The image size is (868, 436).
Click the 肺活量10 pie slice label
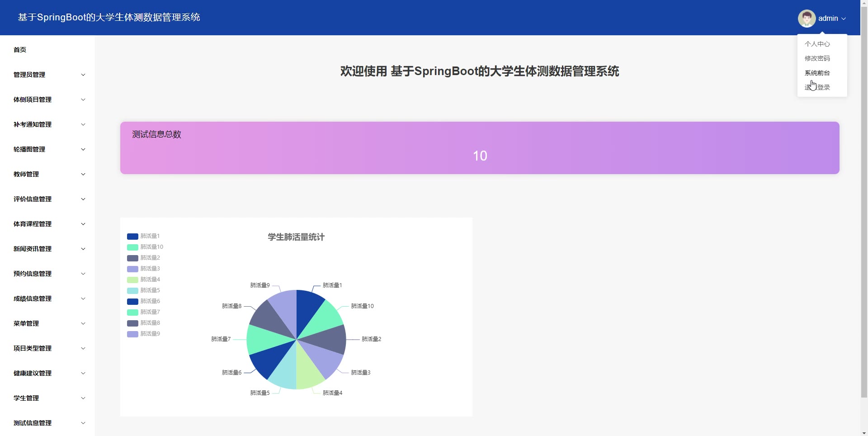363,306
